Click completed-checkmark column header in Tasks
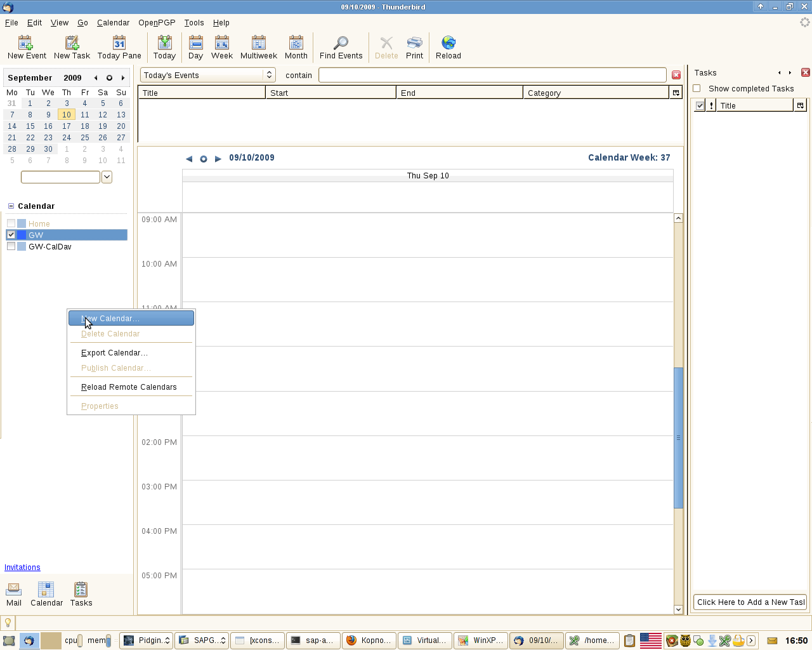The height and width of the screenshot is (650, 812). click(700, 105)
